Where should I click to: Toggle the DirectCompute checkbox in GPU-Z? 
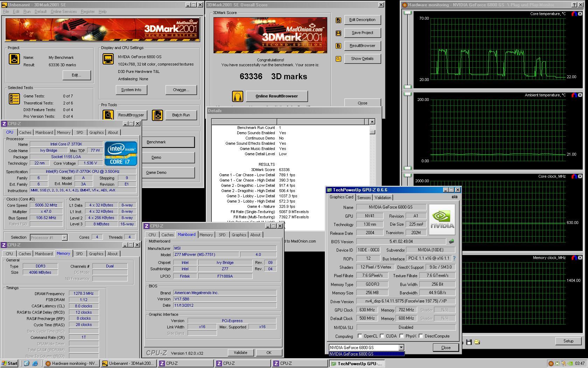pyautogui.click(x=421, y=336)
